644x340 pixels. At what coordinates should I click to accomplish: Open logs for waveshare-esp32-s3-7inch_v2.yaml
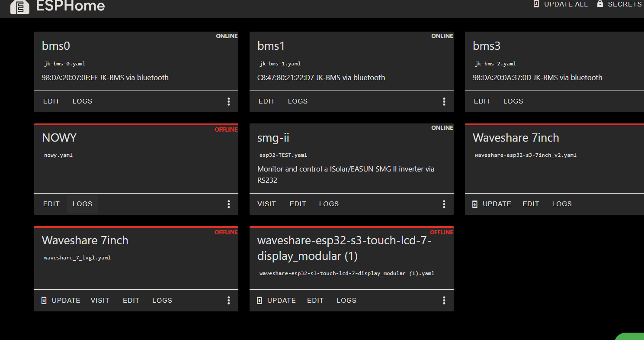pyautogui.click(x=562, y=204)
